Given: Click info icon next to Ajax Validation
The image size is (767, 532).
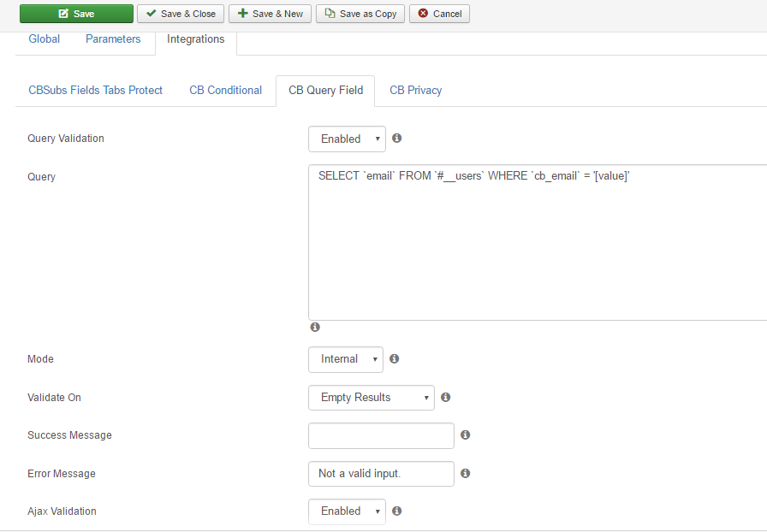Looking at the screenshot, I should tap(396, 511).
